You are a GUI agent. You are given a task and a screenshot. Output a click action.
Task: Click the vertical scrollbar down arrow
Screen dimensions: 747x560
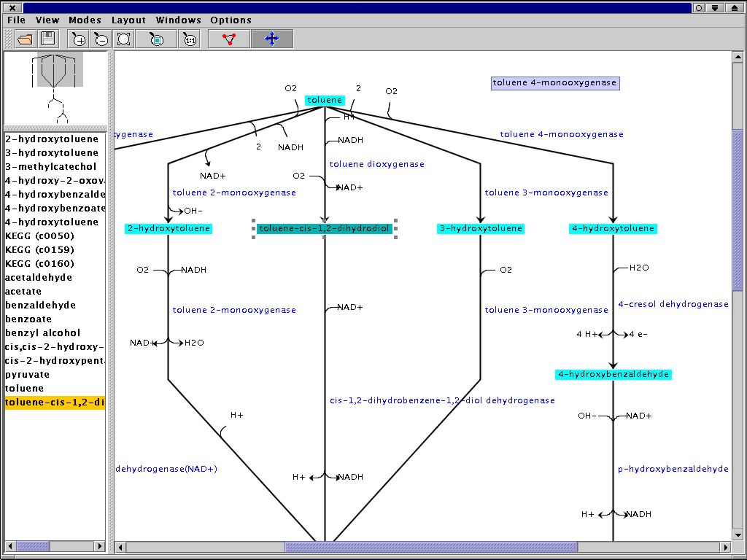pos(738,535)
